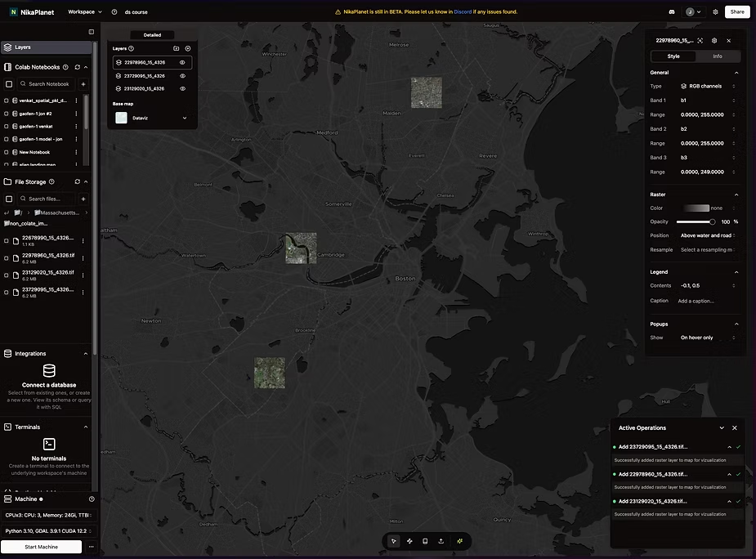Click the Dataviz base map thumbnail
The width and height of the screenshot is (756, 559).
(122, 119)
